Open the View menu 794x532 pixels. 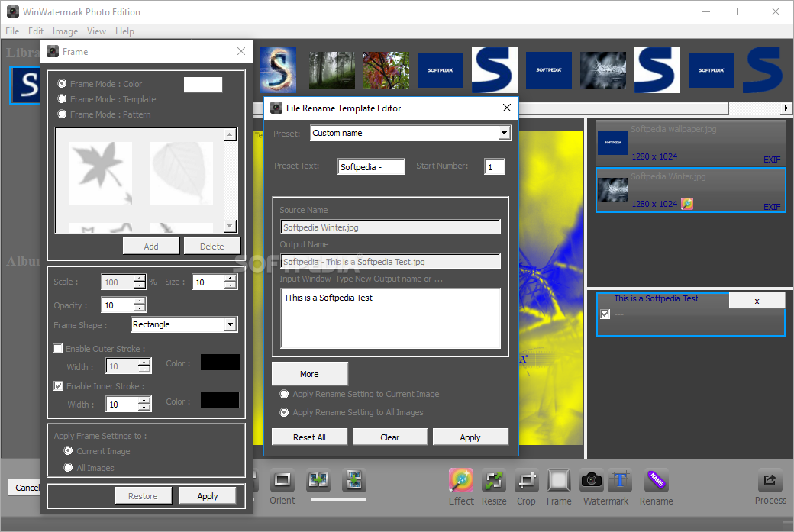pyautogui.click(x=96, y=31)
